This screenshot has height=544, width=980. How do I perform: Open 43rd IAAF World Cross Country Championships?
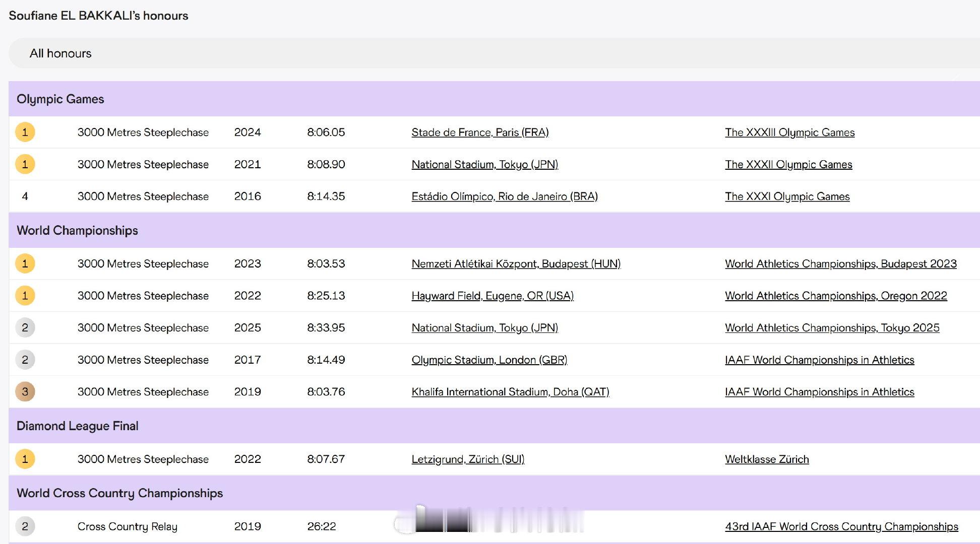pos(841,526)
